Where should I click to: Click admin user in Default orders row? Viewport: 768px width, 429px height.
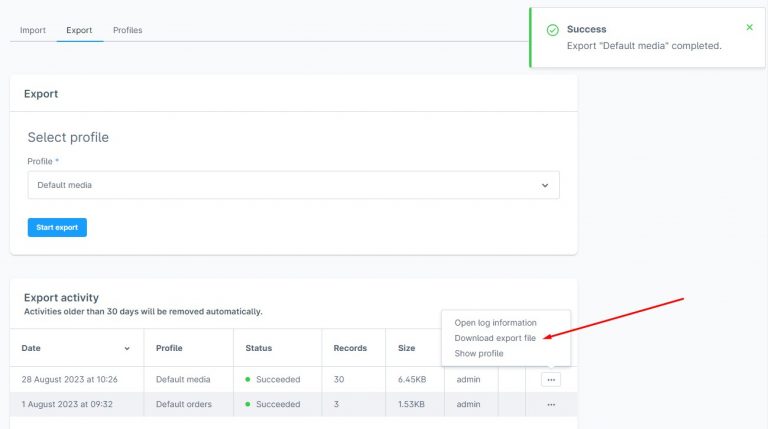[x=468, y=405]
